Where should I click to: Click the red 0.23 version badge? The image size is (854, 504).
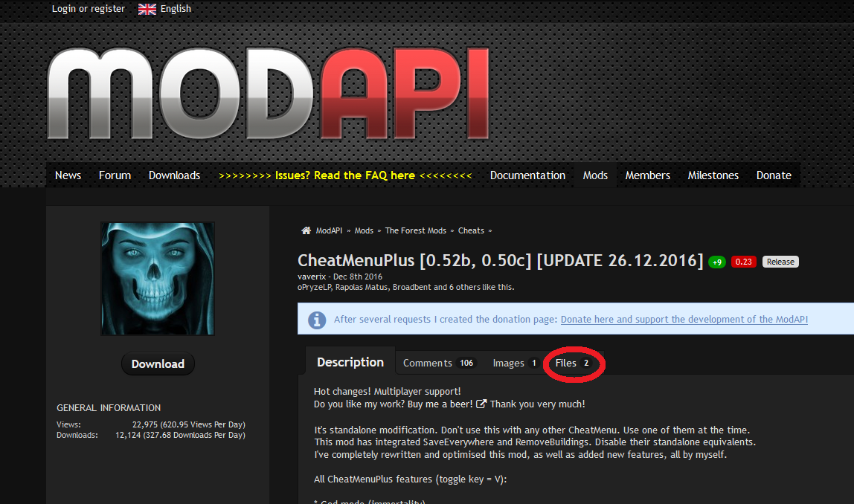coord(743,262)
